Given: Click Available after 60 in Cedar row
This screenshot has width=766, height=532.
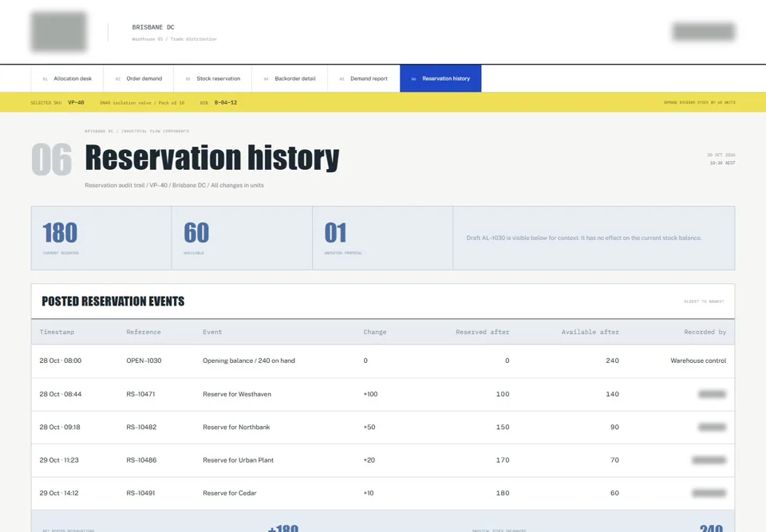Looking at the screenshot, I should coord(614,493).
